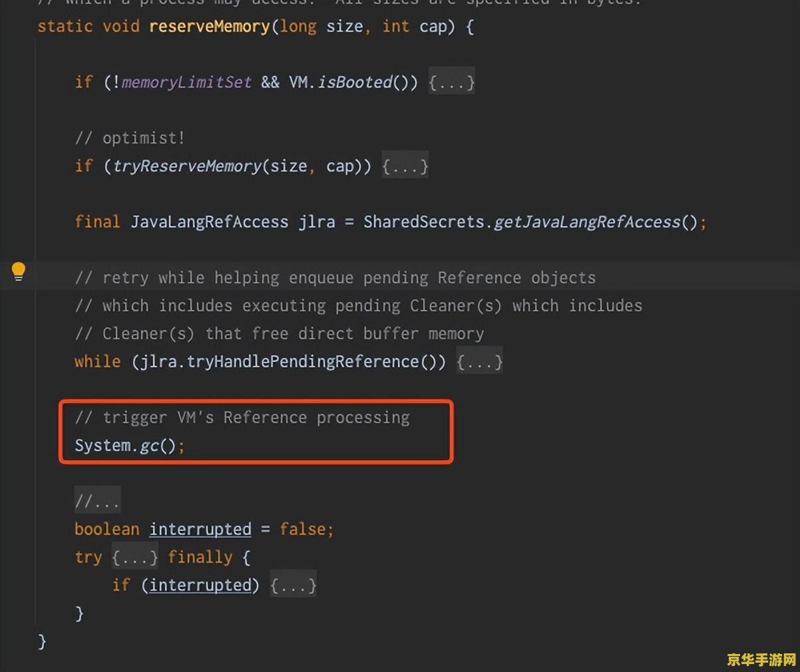Click the underlined interrupted variable declaration
Viewport: 800px width, 672px height.
[200, 529]
